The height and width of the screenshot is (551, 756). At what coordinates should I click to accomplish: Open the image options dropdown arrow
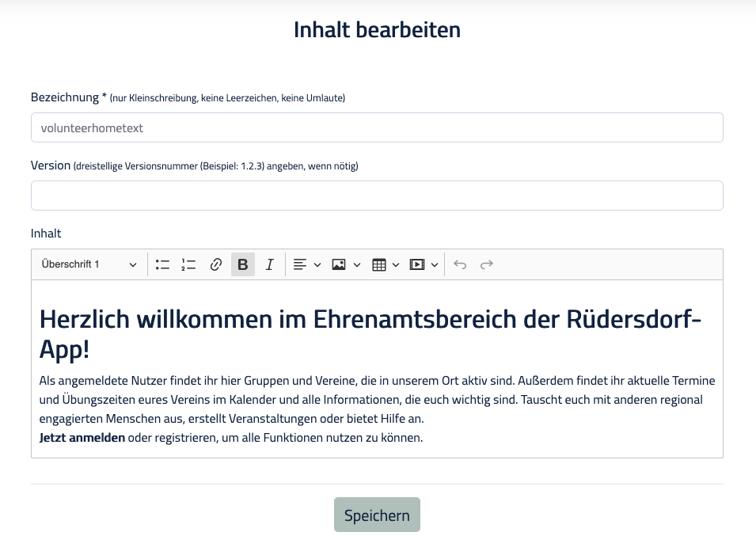[x=357, y=264]
